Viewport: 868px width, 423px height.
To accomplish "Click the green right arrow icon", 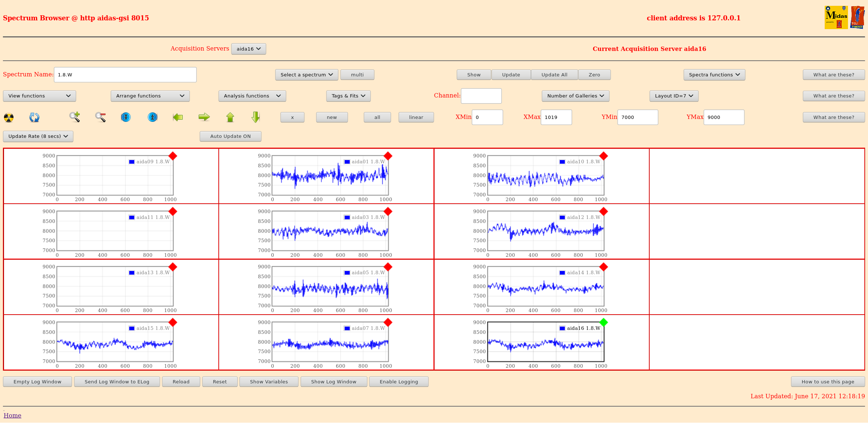I will tap(204, 117).
